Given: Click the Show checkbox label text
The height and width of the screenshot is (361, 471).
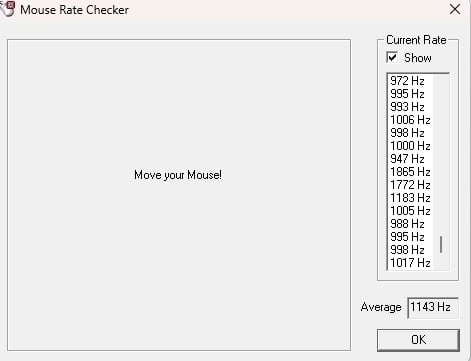Looking at the screenshot, I should pos(418,58).
